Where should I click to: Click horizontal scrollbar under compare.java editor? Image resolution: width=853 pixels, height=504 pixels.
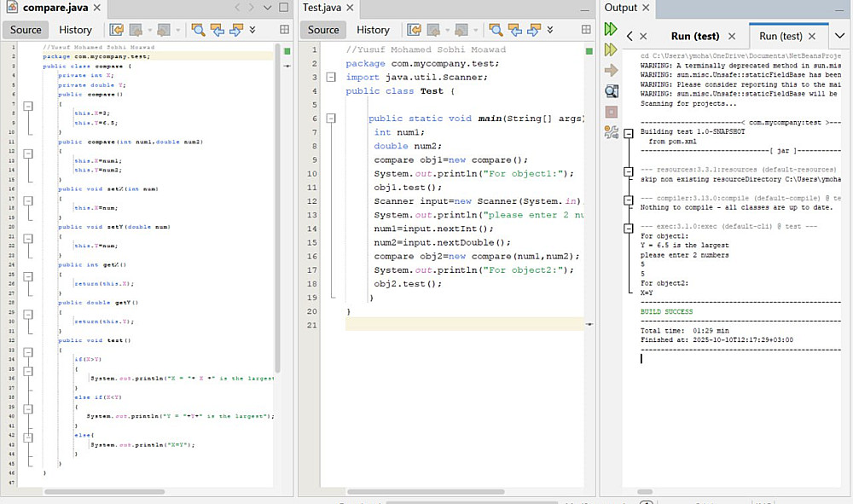(x=102, y=491)
